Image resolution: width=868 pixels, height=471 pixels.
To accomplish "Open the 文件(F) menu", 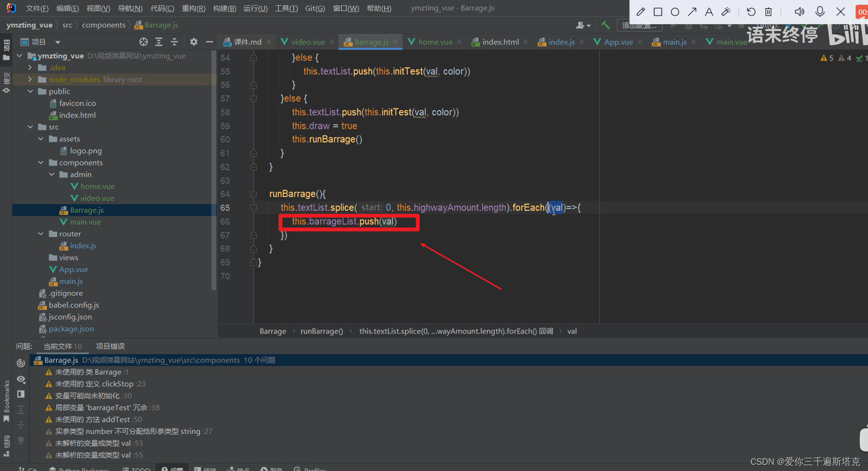I will 37,9.
